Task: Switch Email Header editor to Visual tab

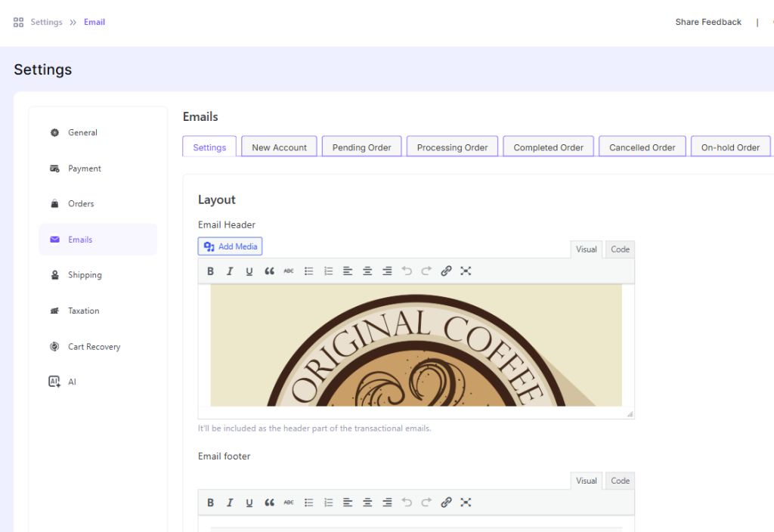Action: 587,249
